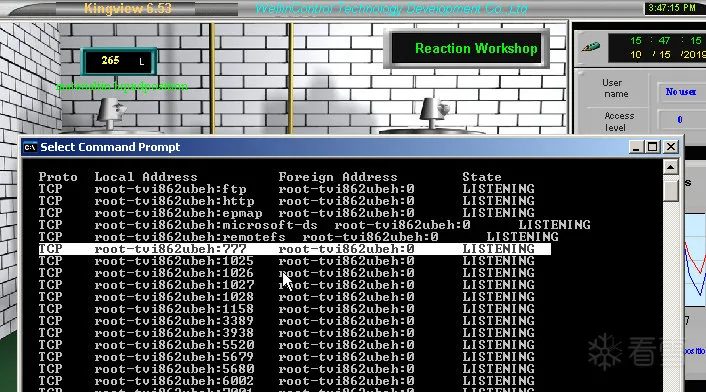Click the Reaction Workshop sign

click(x=467, y=48)
